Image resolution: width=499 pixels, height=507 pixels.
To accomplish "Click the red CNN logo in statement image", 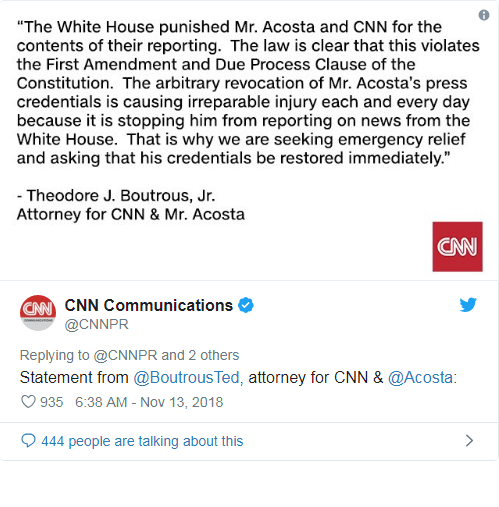I will pyautogui.click(x=457, y=247).
